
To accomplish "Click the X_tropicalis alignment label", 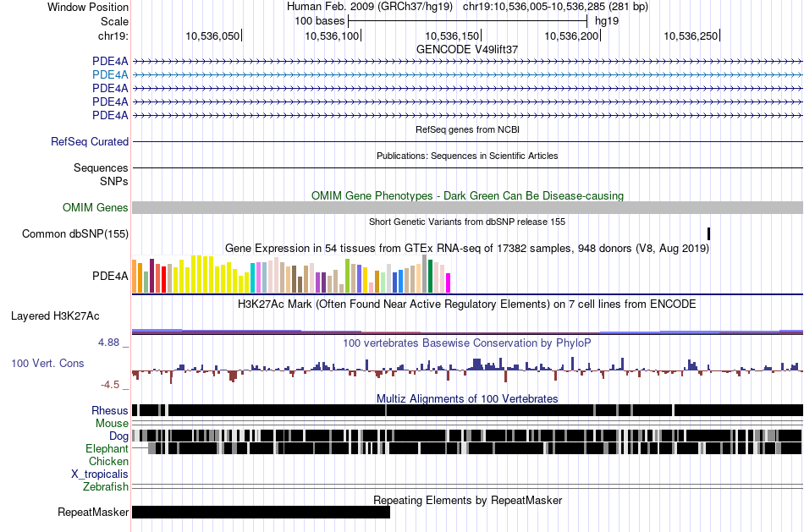I will pos(100,474).
